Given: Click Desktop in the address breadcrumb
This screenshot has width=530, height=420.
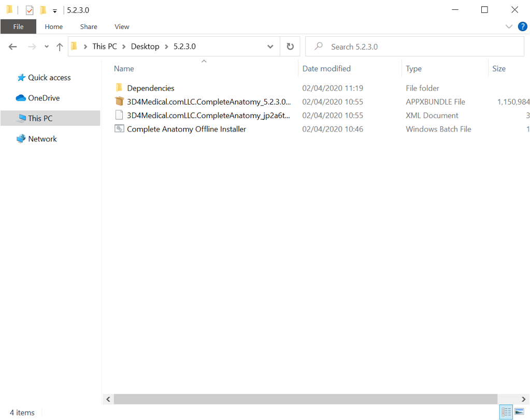Looking at the screenshot, I should (x=145, y=46).
